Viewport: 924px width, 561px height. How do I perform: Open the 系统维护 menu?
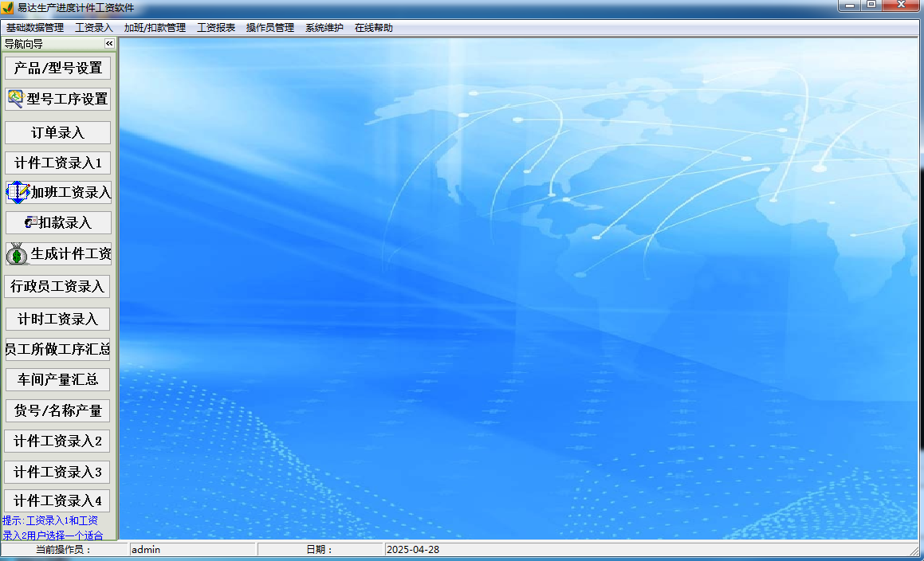pos(321,26)
